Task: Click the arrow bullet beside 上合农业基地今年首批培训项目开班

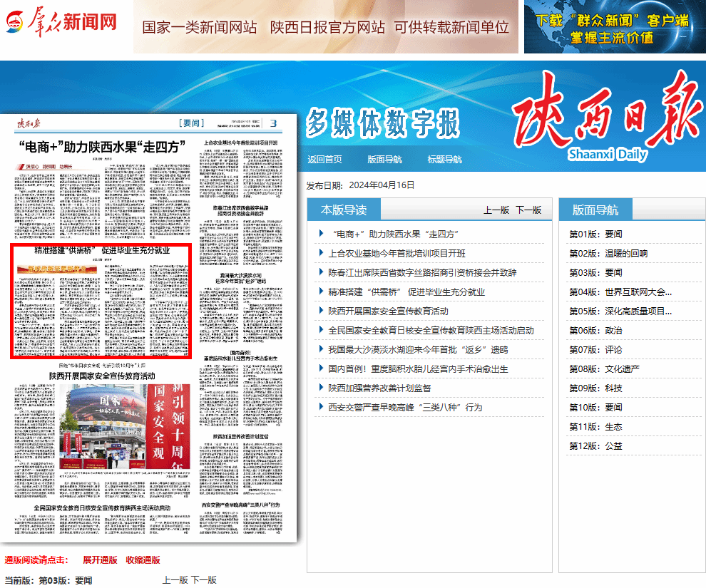Action: click(x=321, y=252)
